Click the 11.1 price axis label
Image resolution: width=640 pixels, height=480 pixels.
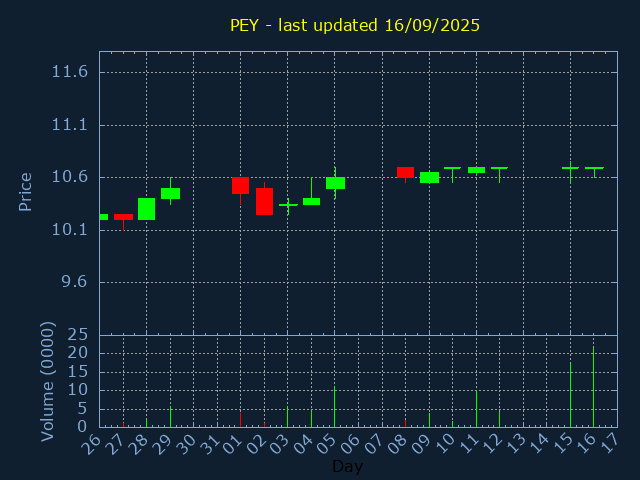(69, 125)
